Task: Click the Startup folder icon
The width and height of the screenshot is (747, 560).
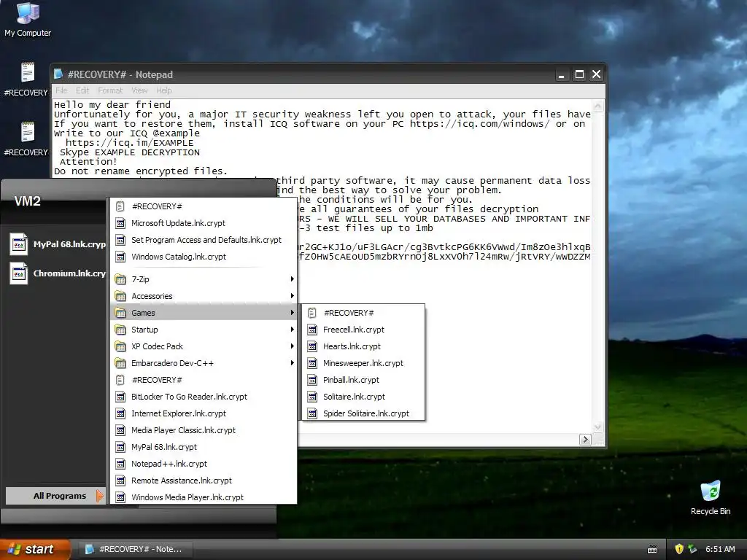Action: pos(120,330)
